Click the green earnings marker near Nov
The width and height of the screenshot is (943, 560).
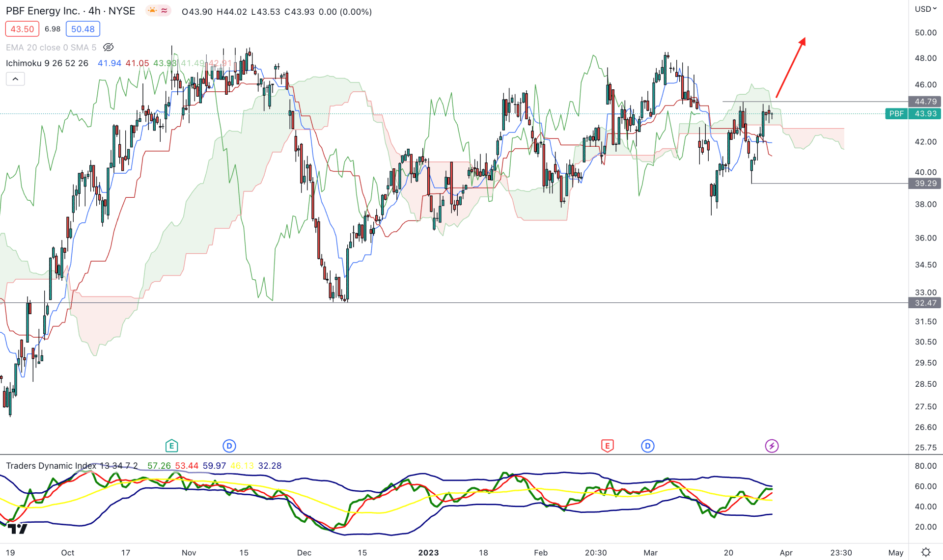click(171, 446)
